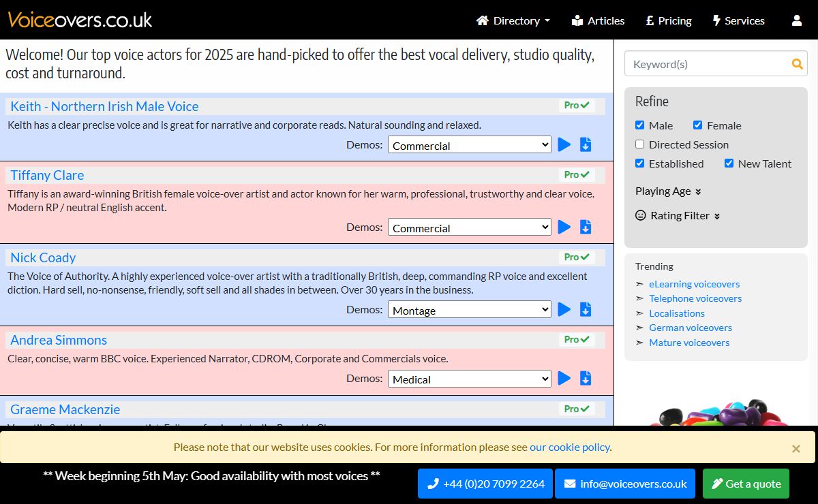The width and height of the screenshot is (818, 504).
Task: Play Andrea Simmons' Medical demo
Action: coord(564,378)
